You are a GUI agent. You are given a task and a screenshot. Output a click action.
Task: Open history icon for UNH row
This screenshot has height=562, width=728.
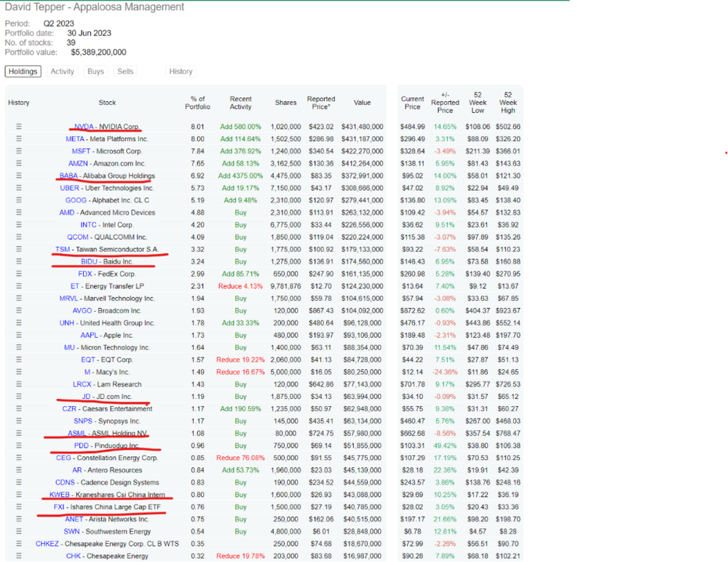coord(19,322)
